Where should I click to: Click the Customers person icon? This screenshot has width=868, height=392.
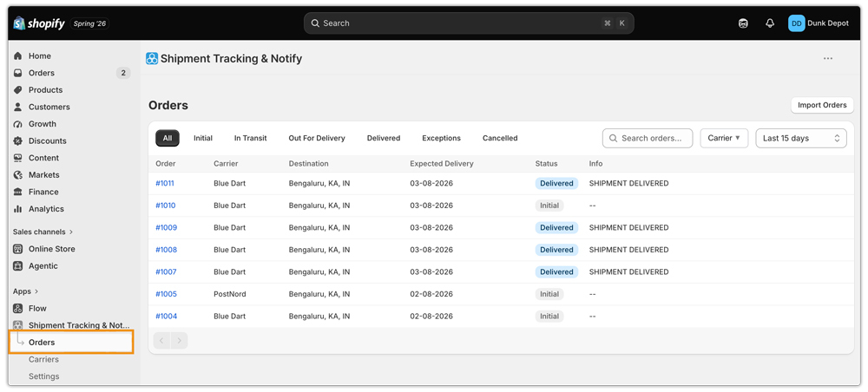point(18,107)
